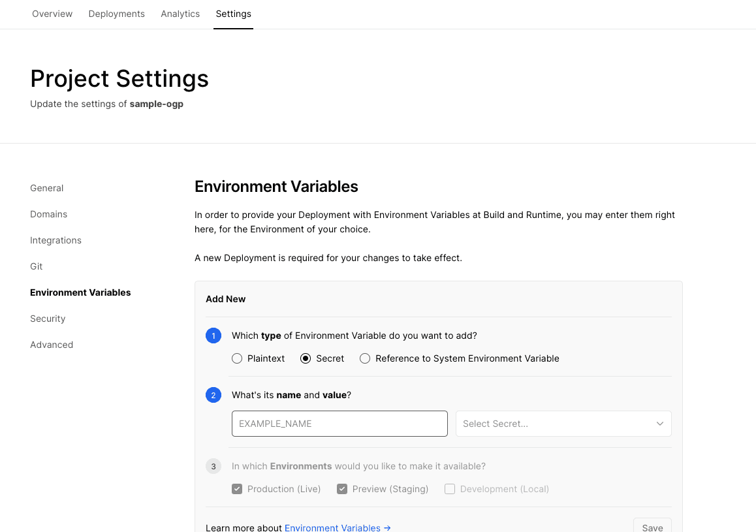
Task: Select Reference to System Environment Variable
Action: click(x=365, y=358)
